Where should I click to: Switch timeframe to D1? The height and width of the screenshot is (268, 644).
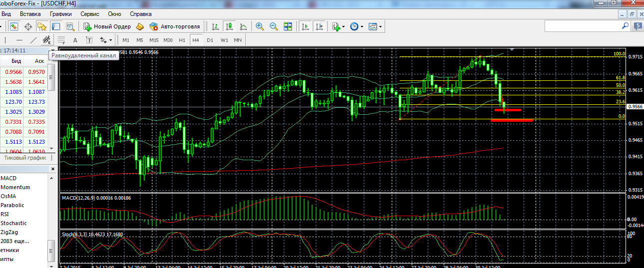210,40
